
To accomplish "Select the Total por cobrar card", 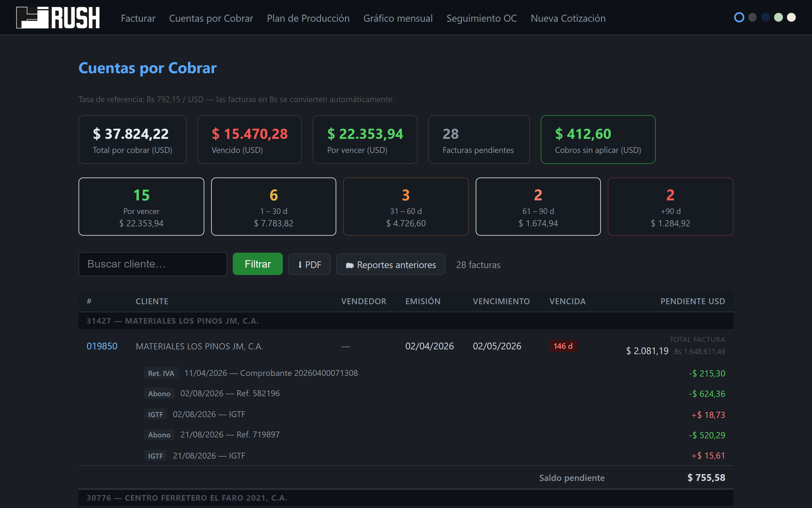I will point(133,139).
